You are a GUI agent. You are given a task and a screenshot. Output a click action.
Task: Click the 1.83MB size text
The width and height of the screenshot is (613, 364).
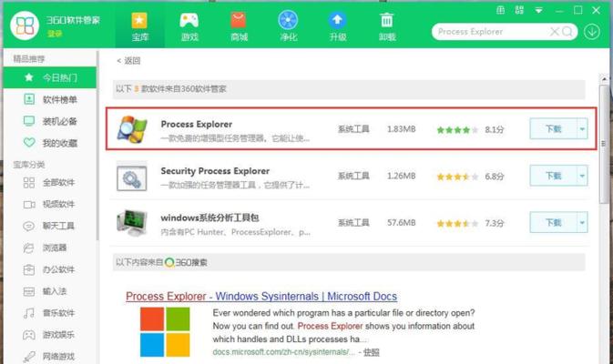click(402, 129)
